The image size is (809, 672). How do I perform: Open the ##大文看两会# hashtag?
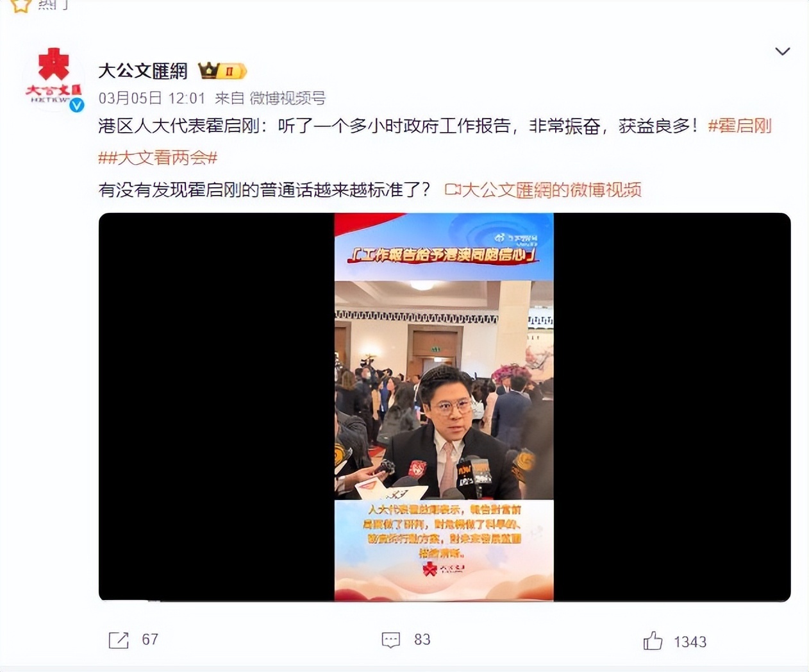coord(158,158)
